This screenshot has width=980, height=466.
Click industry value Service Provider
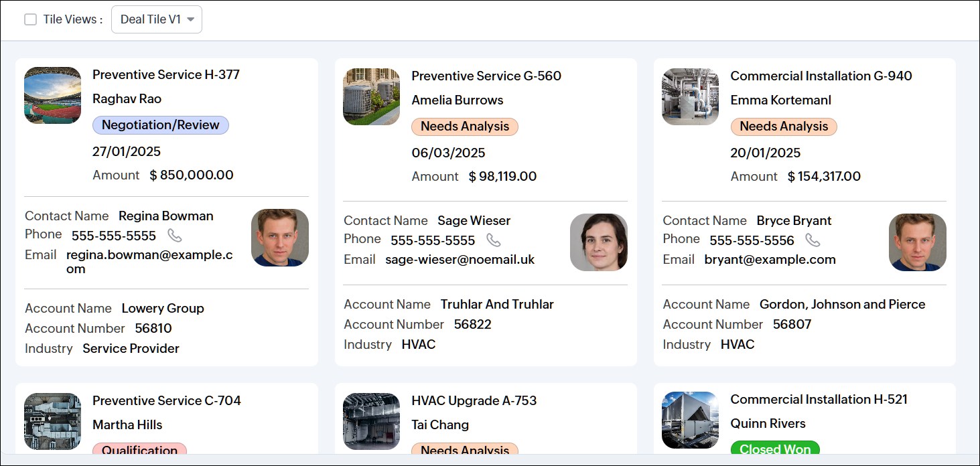click(x=131, y=348)
